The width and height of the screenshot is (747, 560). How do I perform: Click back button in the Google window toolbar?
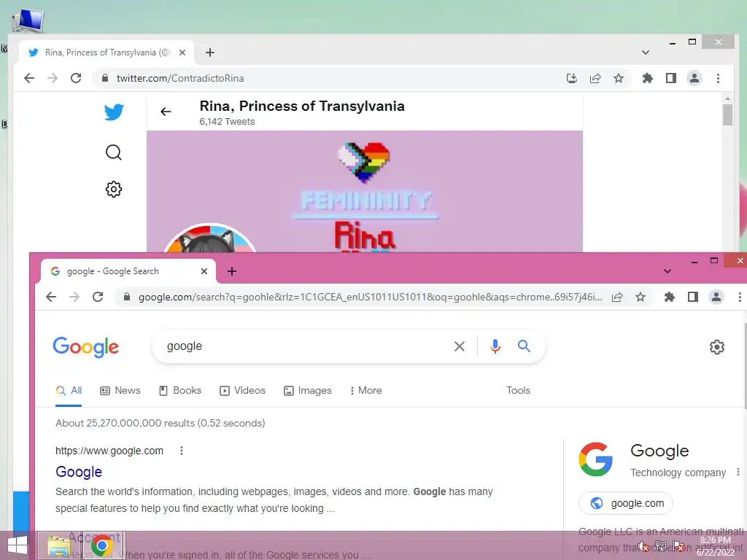click(x=51, y=297)
